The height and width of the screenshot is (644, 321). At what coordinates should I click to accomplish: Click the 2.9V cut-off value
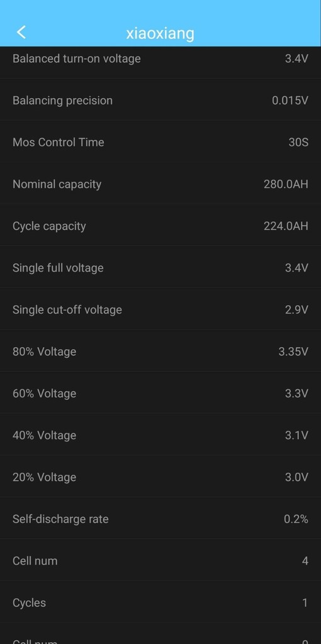[x=296, y=309]
